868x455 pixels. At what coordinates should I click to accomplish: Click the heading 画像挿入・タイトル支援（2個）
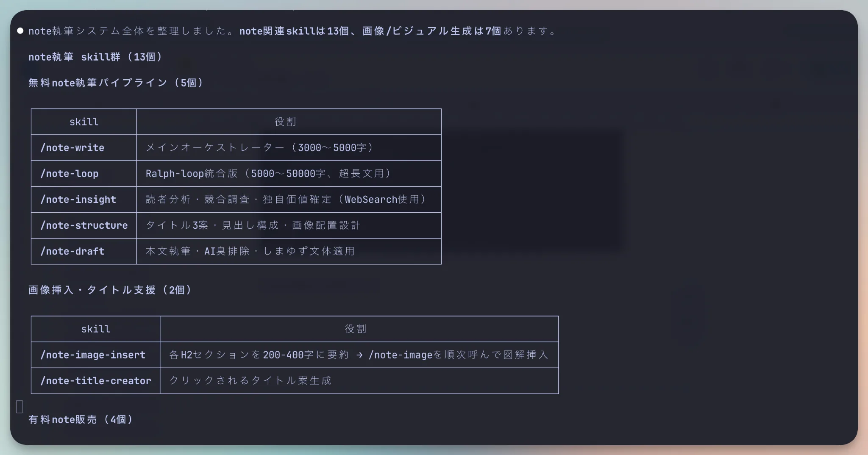[110, 290]
